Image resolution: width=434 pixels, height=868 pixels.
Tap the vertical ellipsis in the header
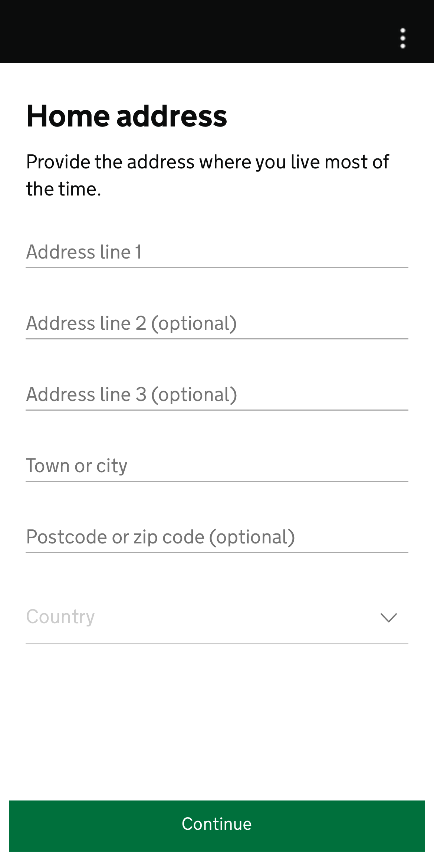[403, 38]
